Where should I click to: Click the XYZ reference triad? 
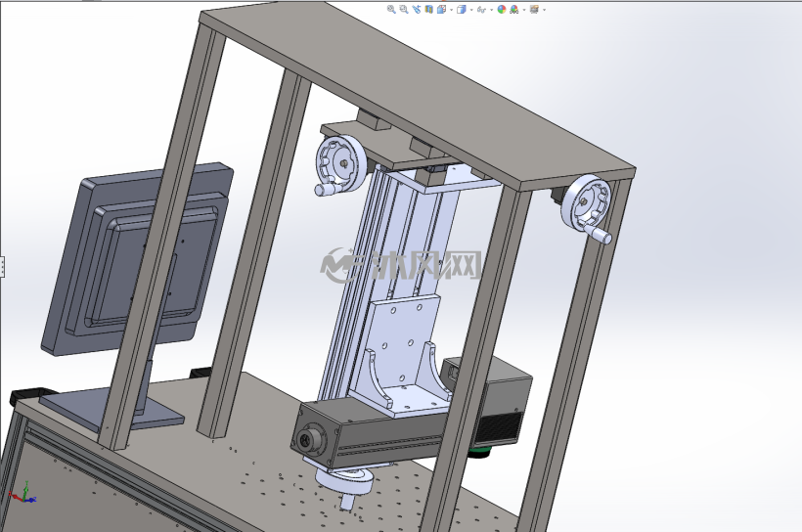point(23,492)
